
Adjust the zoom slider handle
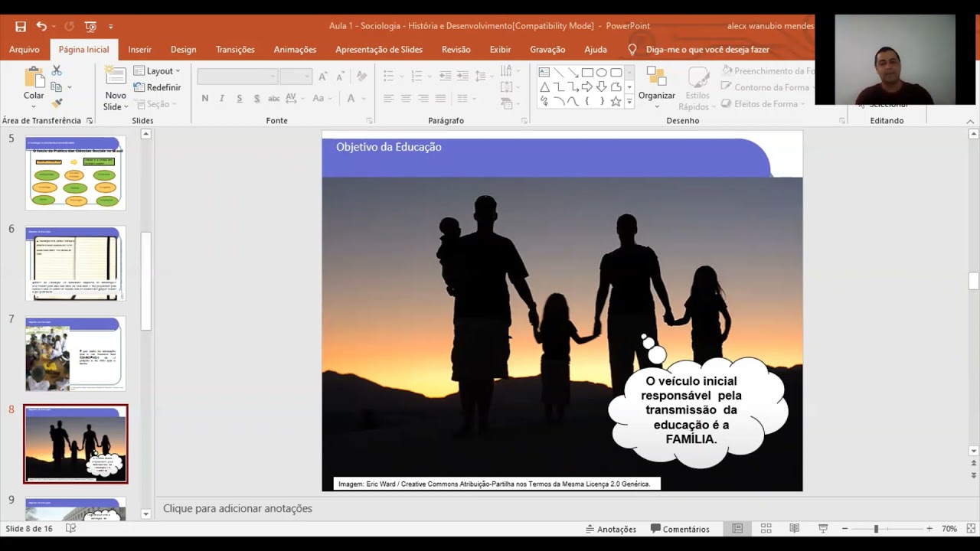coord(876,529)
